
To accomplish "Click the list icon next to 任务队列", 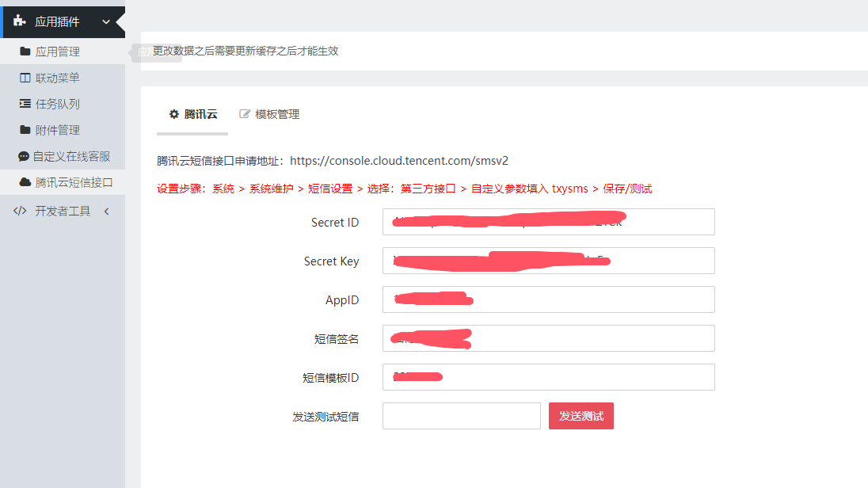I will coord(25,104).
